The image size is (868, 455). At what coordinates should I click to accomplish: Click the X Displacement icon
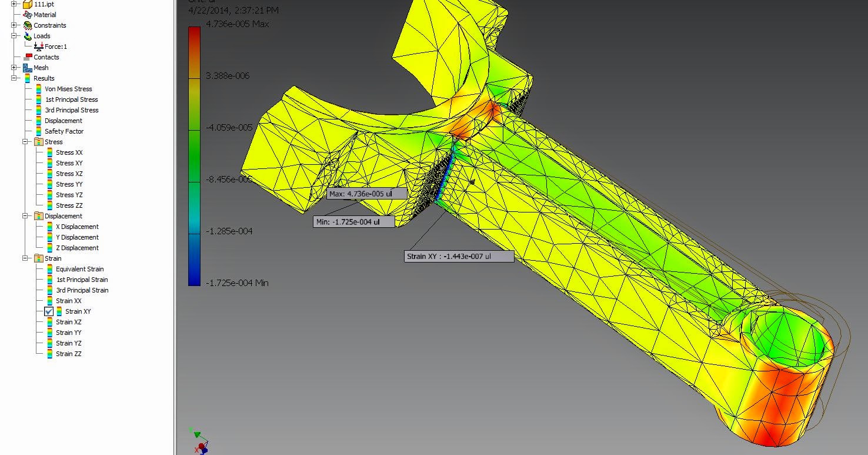click(x=50, y=227)
